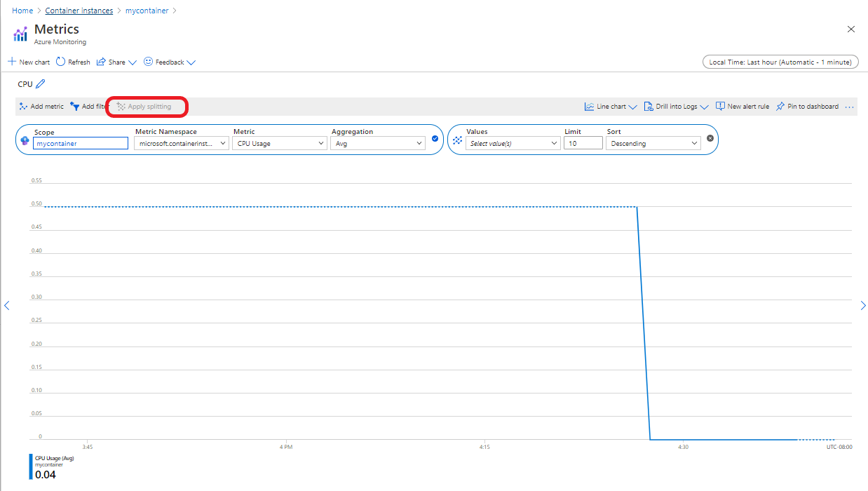Refresh the metrics chart
This screenshot has width=868, height=491.
72,62
